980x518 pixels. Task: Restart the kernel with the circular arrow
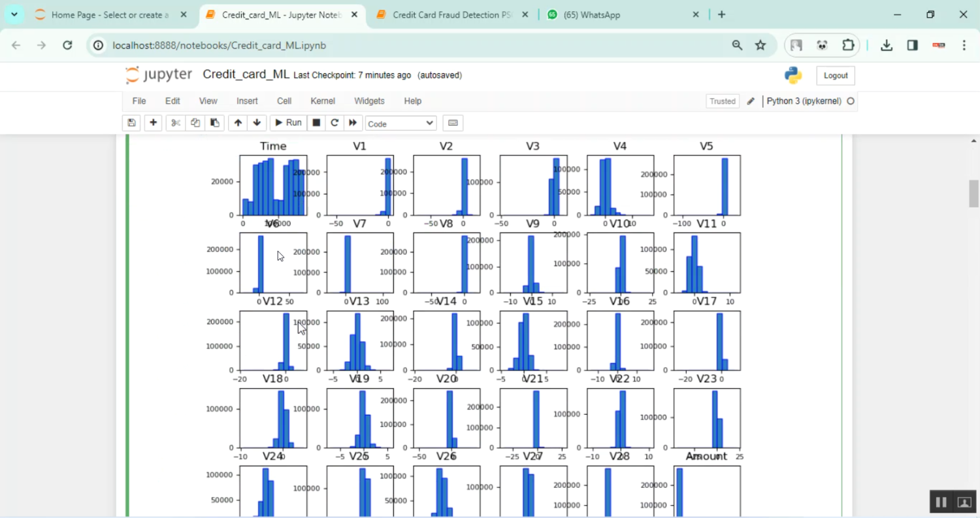(x=335, y=123)
